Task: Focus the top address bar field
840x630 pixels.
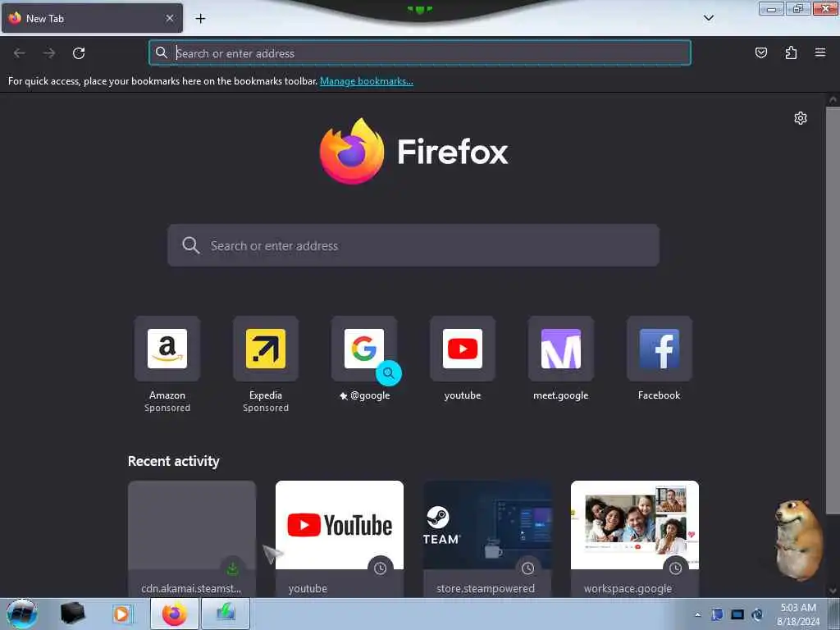Action: click(x=420, y=53)
